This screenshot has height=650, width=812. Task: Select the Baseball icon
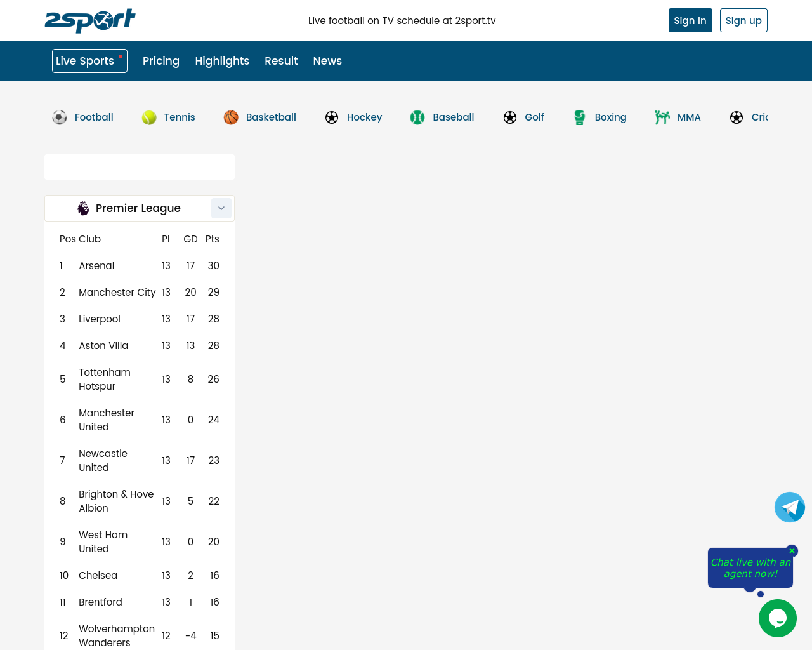coord(417,117)
